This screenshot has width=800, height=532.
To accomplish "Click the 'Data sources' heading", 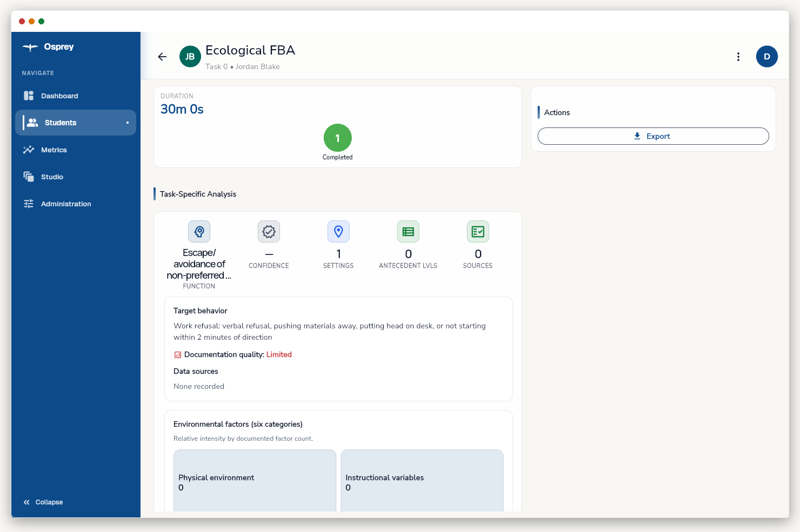I will coord(196,371).
